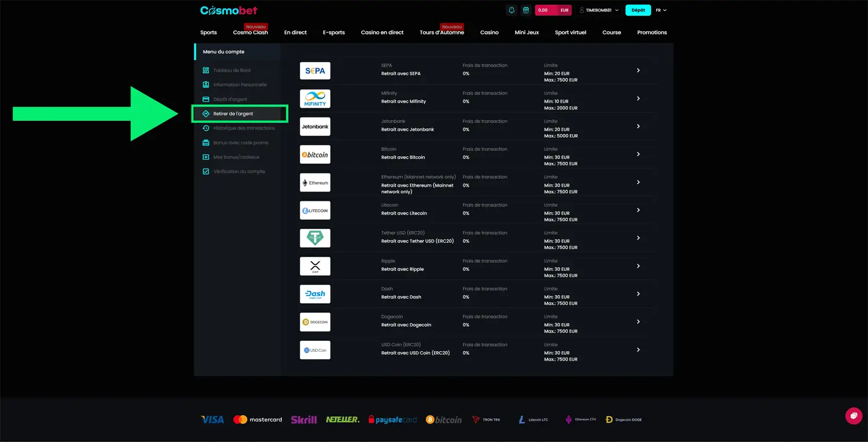
Task: Expand the TIMEBOMB81 account dropdown
Action: coord(599,10)
